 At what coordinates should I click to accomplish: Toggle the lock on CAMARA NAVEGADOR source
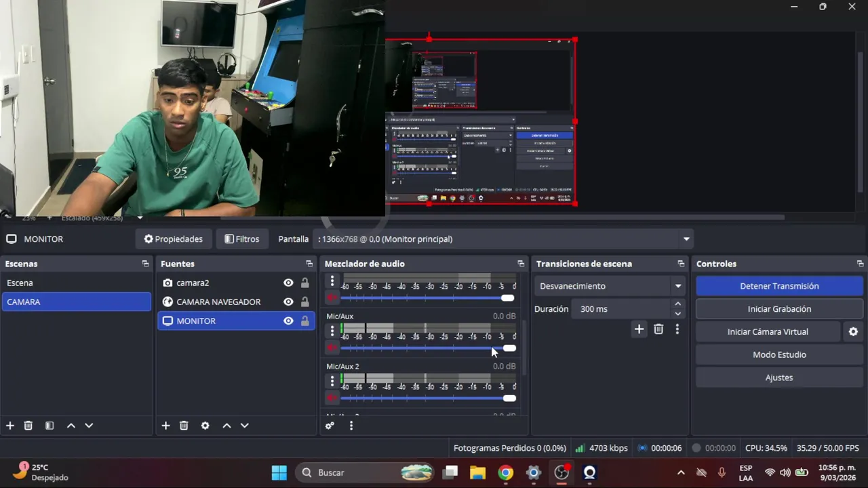click(305, 302)
